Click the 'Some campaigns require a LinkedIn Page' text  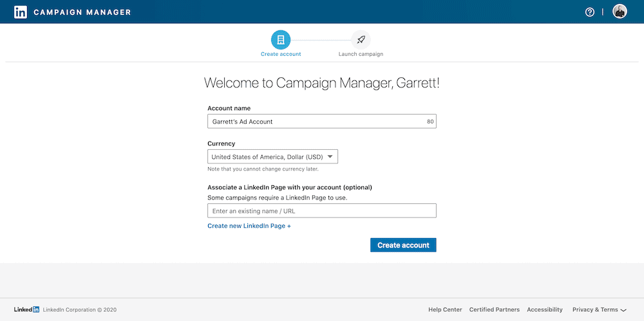[277, 197]
